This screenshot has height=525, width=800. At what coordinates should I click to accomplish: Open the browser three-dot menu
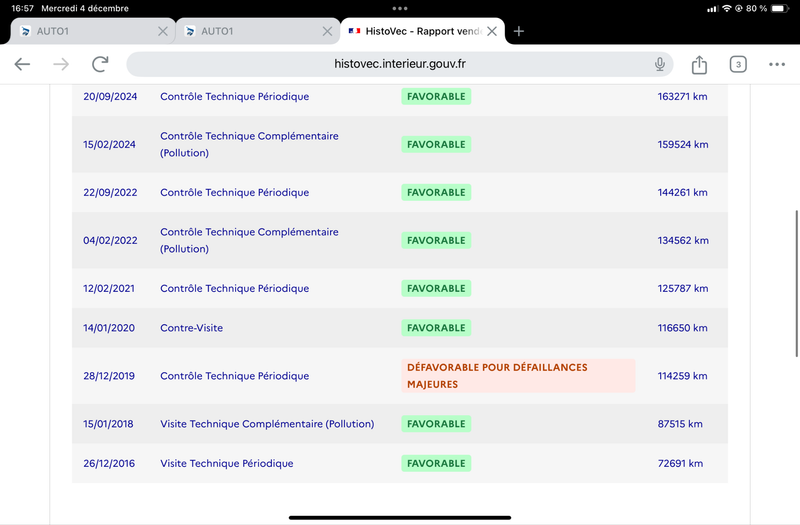coord(777,64)
